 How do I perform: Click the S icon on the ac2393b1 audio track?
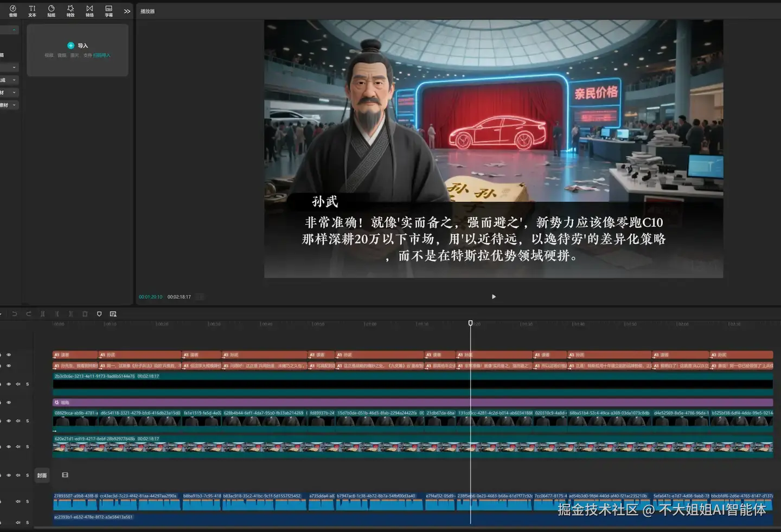tap(27, 522)
